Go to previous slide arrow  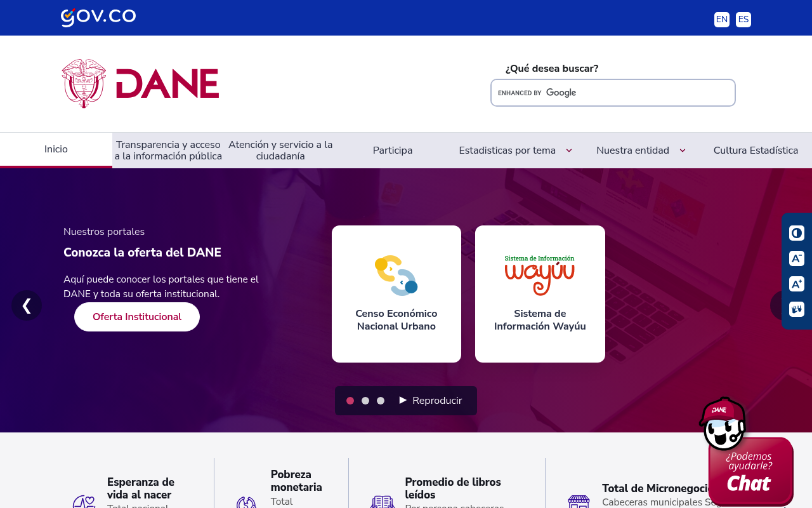(x=27, y=305)
